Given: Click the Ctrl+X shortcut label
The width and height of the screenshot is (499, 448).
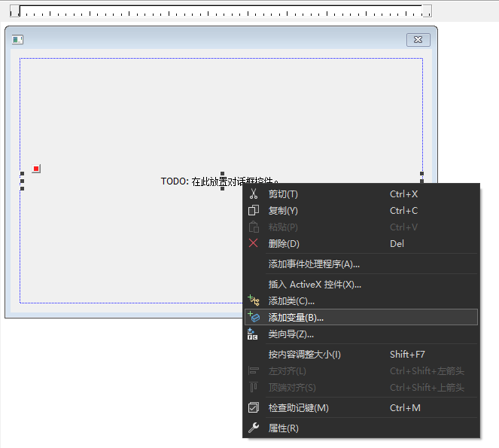Looking at the screenshot, I should (x=404, y=194).
